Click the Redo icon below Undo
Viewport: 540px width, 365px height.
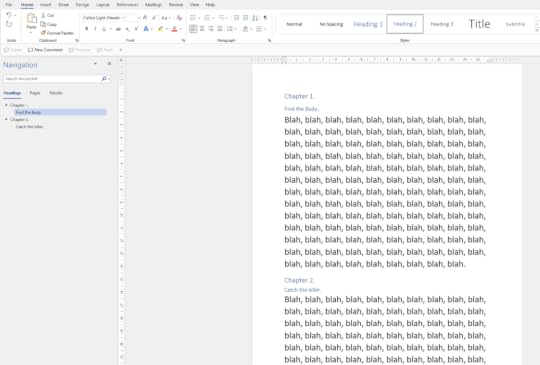point(9,24)
